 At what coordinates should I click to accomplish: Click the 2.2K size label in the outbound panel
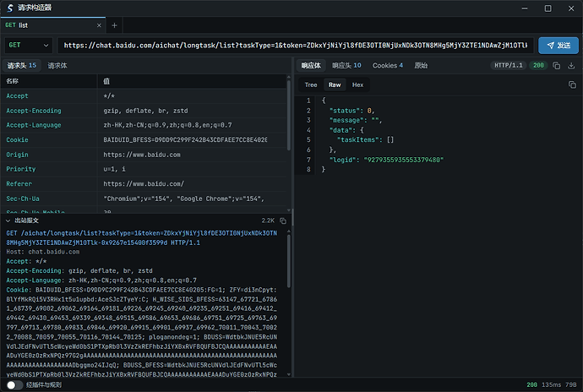pos(268,220)
